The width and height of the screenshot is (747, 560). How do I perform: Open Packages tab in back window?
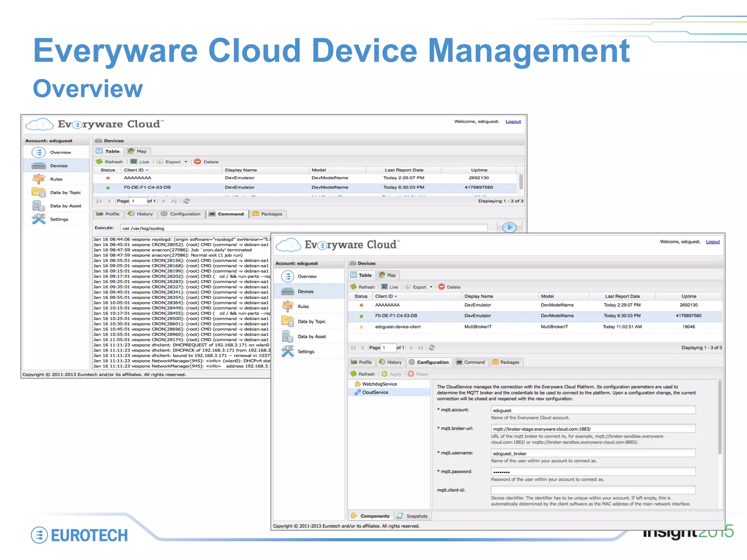tap(267, 214)
